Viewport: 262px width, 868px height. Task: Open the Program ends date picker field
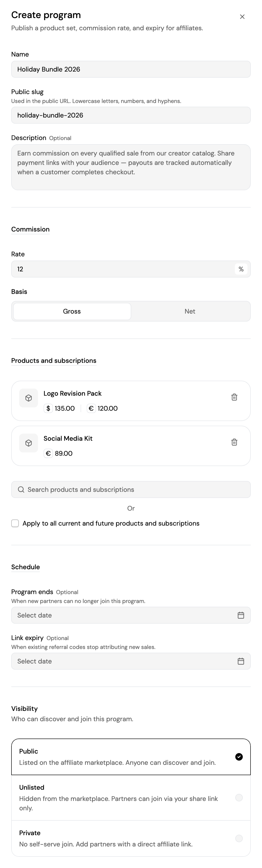pos(131,615)
